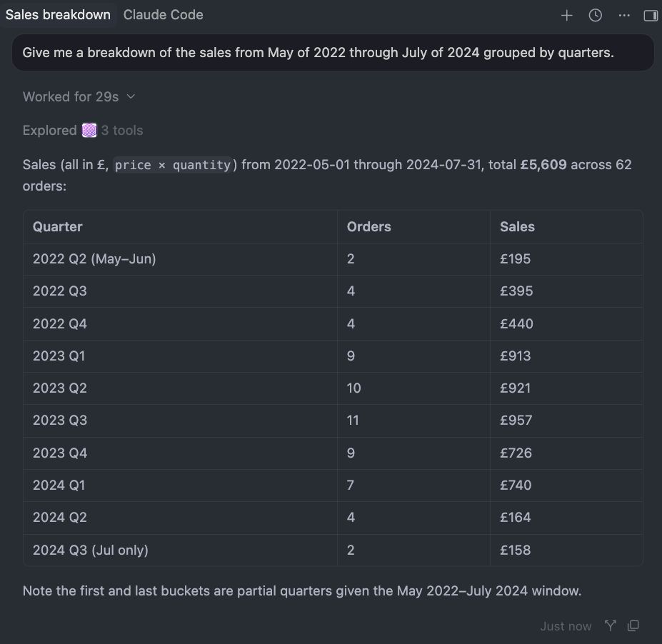This screenshot has height=644, width=662.
Task: Click the price × quantity code snippet
Action: tap(173, 165)
